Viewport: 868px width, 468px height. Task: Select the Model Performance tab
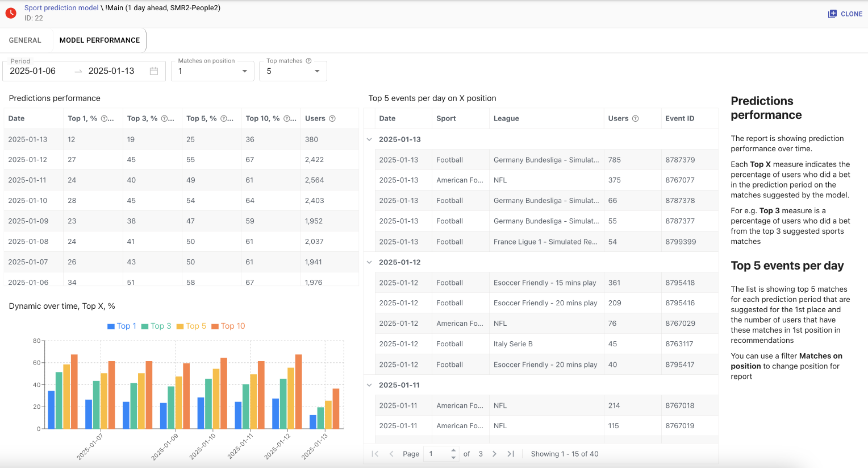pyautogui.click(x=99, y=40)
